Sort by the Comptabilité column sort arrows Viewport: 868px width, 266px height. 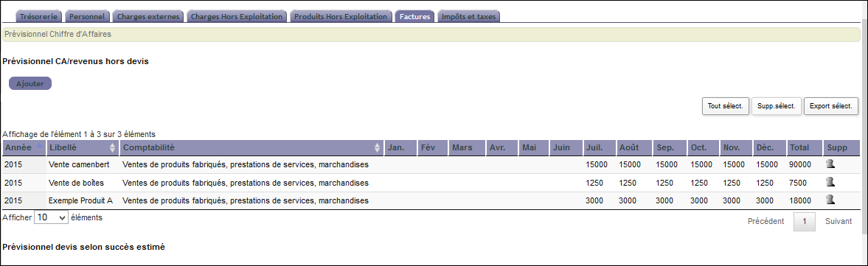[378, 147]
